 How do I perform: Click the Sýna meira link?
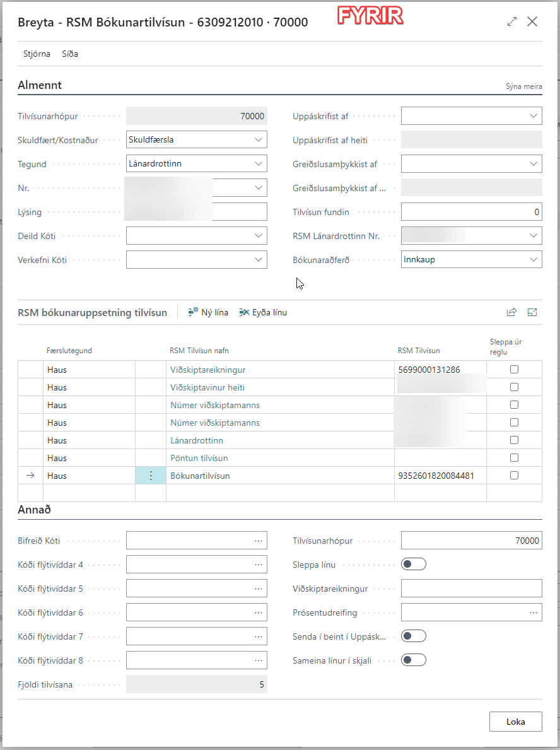[x=523, y=86]
